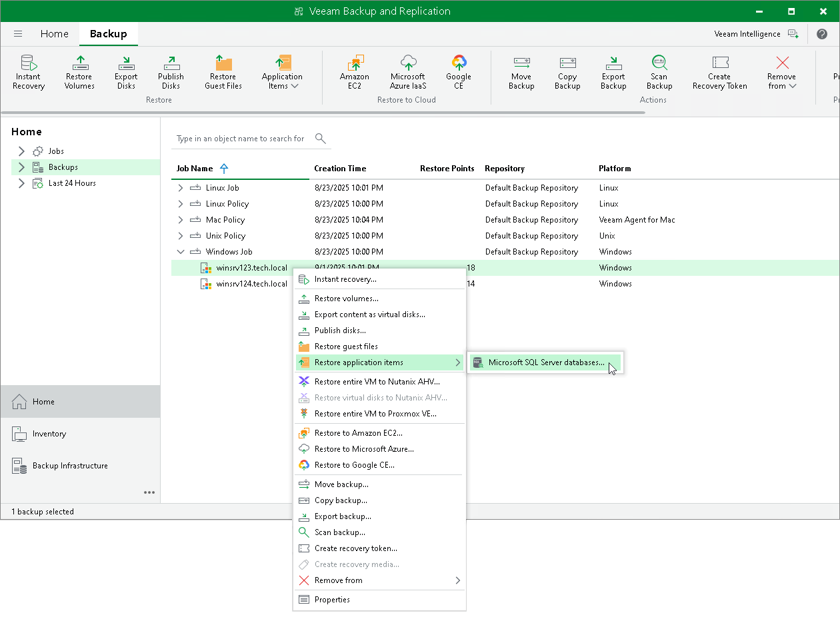Image resolution: width=840 pixels, height=617 pixels.
Task: Open the help question mark icon
Action: [822, 34]
